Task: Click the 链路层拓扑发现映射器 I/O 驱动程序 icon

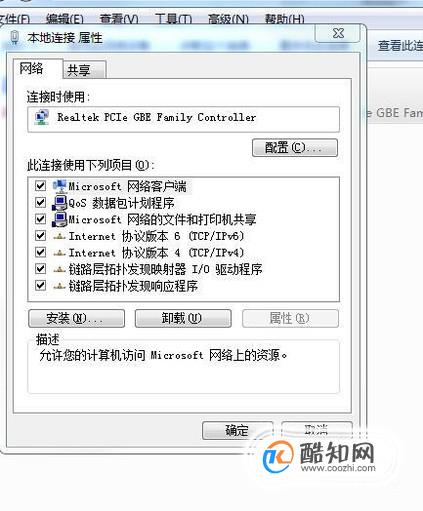Action: (59, 269)
